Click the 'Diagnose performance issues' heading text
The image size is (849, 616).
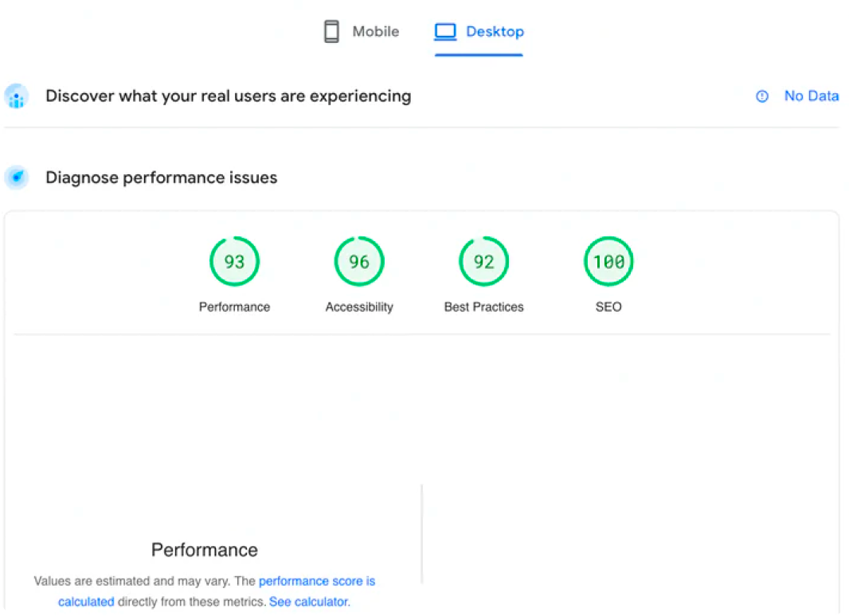pyautogui.click(x=161, y=177)
